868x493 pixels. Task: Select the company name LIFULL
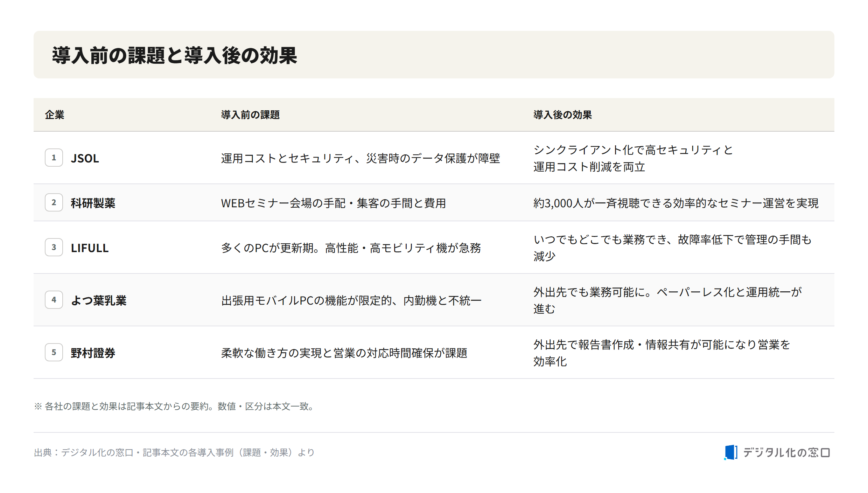click(x=90, y=248)
